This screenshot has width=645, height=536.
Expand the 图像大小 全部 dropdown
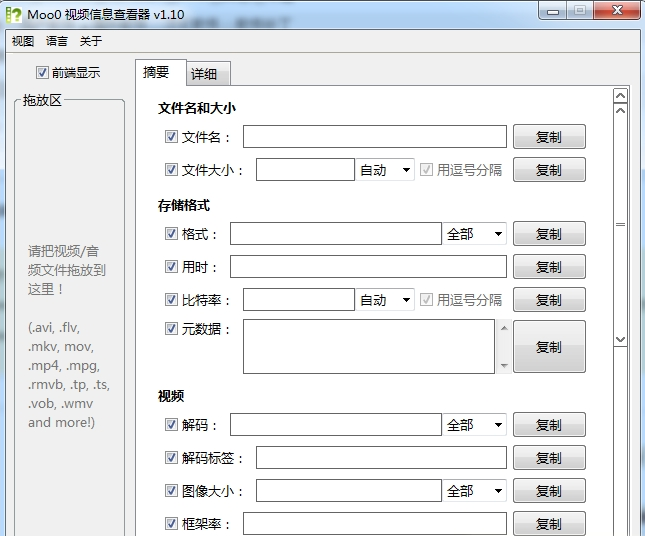(474, 491)
